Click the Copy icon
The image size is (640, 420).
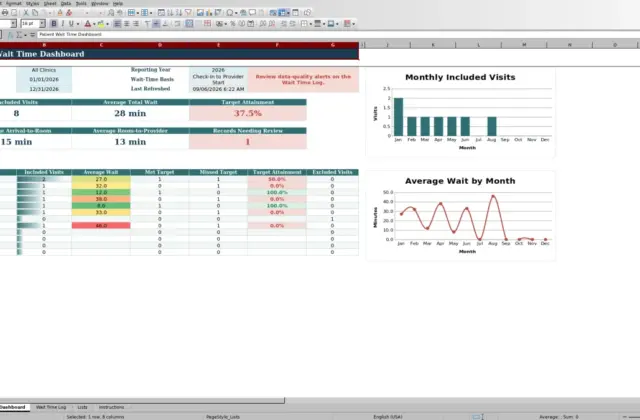pyautogui.click(x=35, y=13)
